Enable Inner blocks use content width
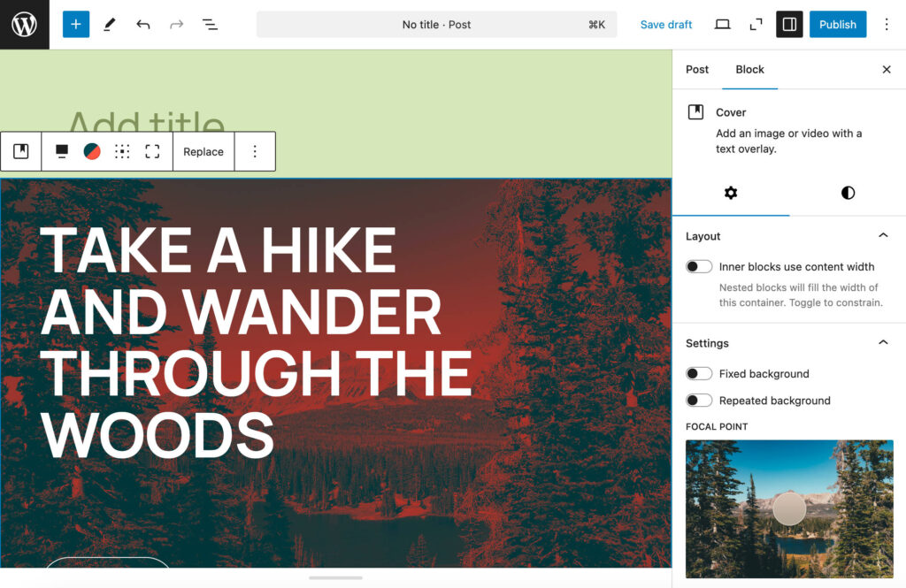Viewport: 906px width, 588px height. click(699, 266)
